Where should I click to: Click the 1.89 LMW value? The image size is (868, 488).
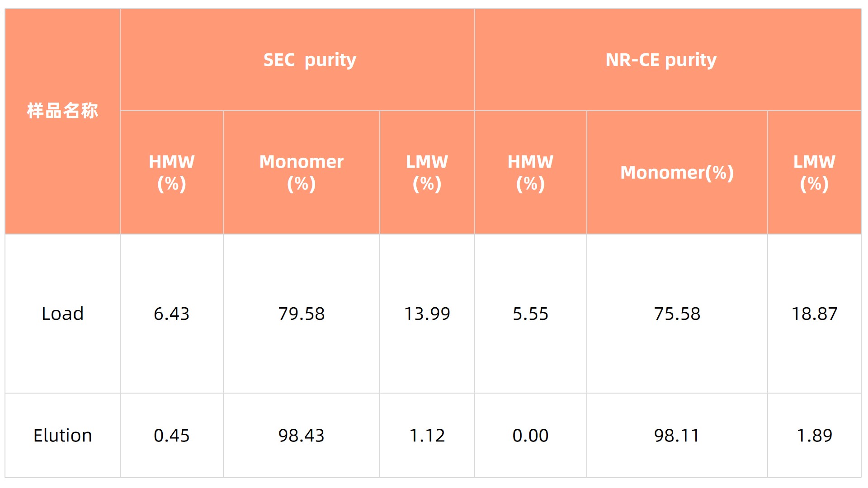814,436
